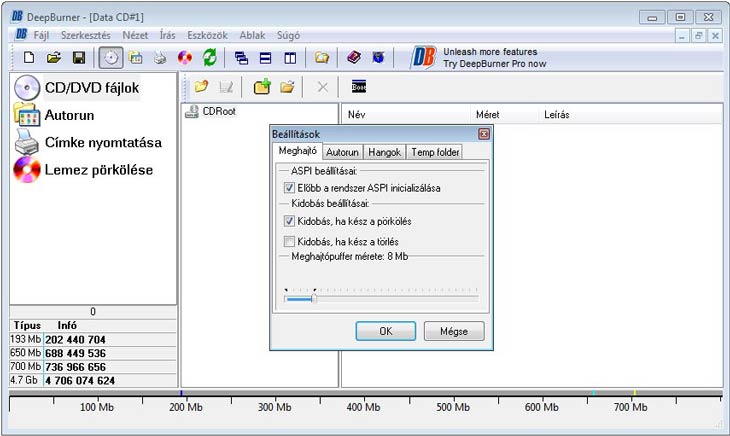Open Címke nyomtatása in the sidebar
This screenshot has width=730, height=436.
click(x=103, y=142)
